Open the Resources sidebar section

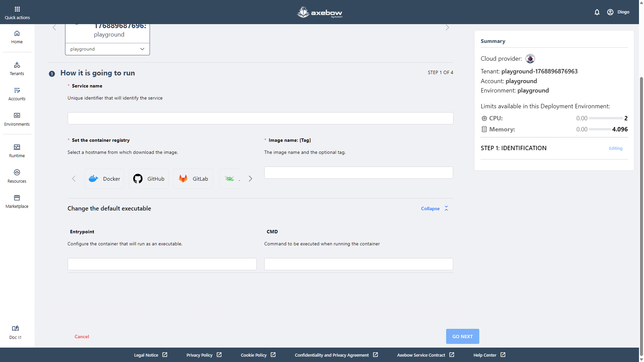(x=17, y=176)
